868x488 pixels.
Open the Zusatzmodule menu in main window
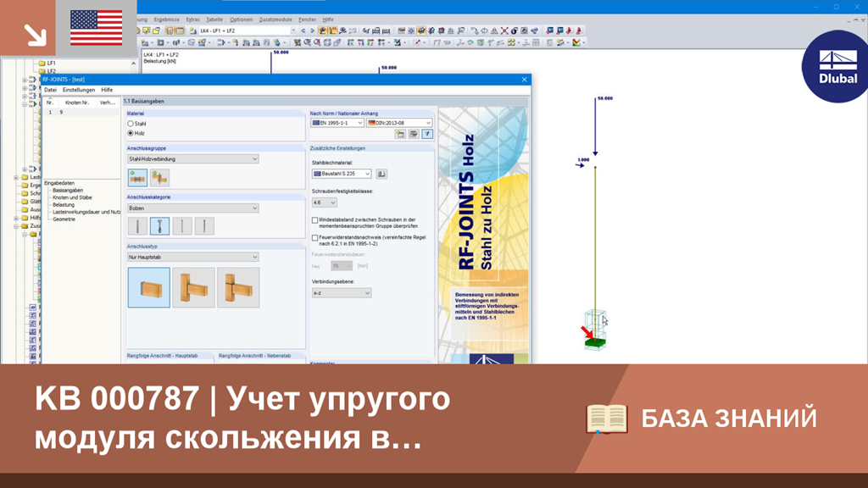pyautogui.click(x=275, y=19)
